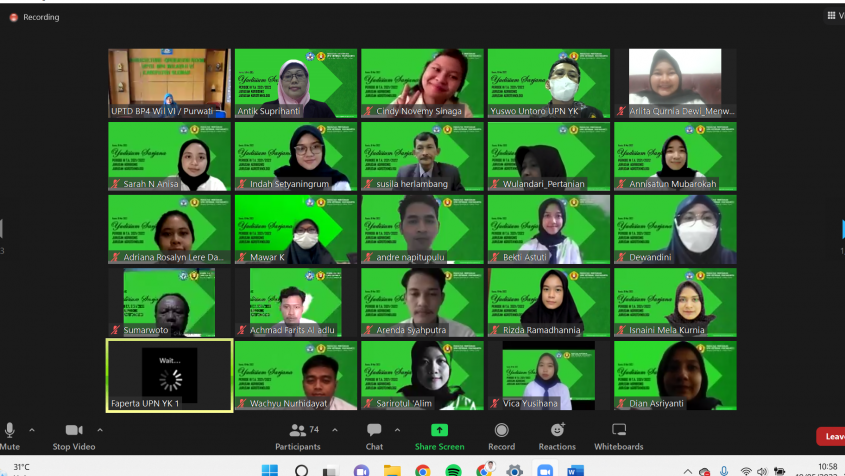Select Wachyu Nurhidayat's video tile
The height and width of the screenshot is (476, 845).
click(296, 376)
